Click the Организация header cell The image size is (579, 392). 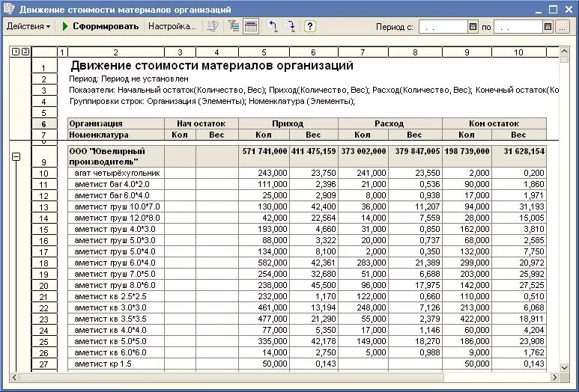click(x=116, y=123)
